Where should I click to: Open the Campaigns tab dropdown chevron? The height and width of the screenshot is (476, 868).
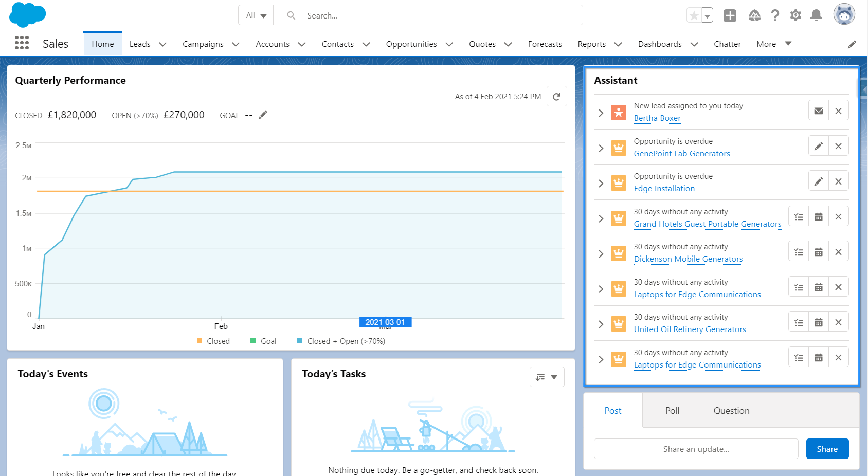tap(236, 44)
